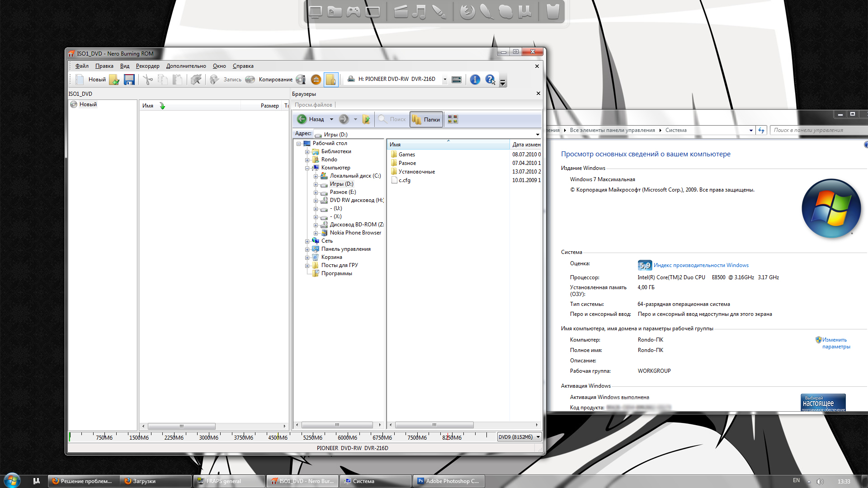Save compilation with the floppy disk icon
Image resolution: width=868 pixels, height=488 pixels.
point(129,80)
